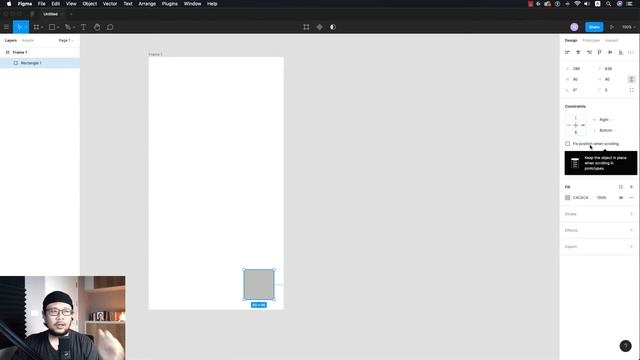Open macOS Spotlight search icon
Viewport: 640px width, 360px height.
coord(609,4)
